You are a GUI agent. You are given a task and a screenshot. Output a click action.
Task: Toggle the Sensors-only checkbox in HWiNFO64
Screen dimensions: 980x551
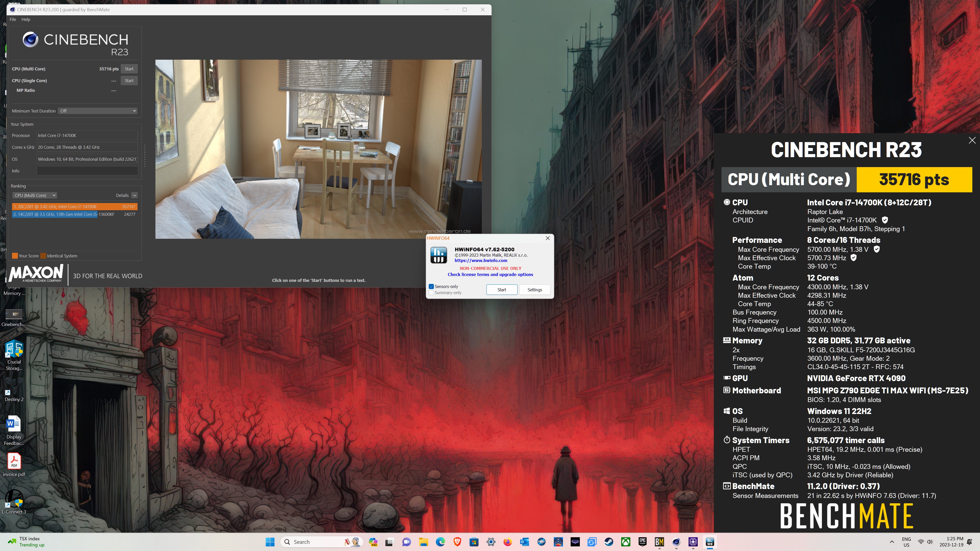point(431,286)
